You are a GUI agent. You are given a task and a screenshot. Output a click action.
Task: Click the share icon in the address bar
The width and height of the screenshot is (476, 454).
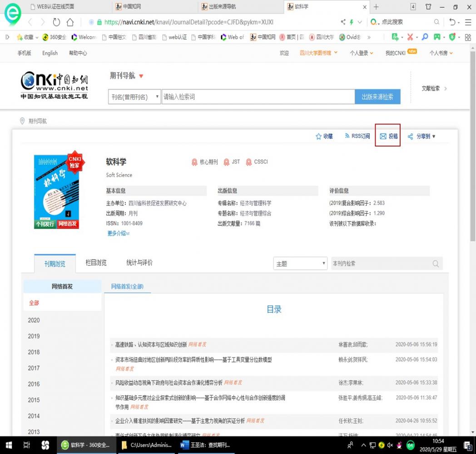click(x=343, y=22)
